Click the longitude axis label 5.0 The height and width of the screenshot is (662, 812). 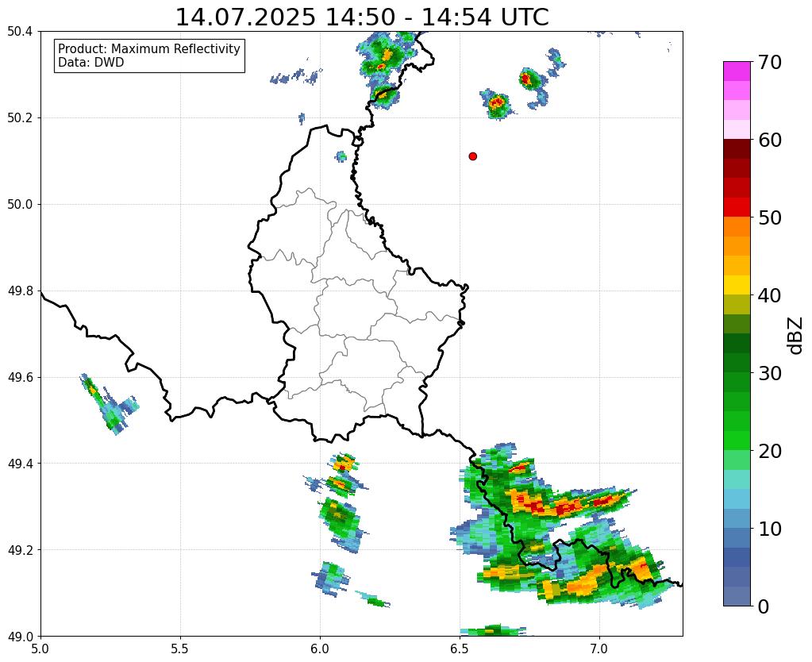coord(40,649)
